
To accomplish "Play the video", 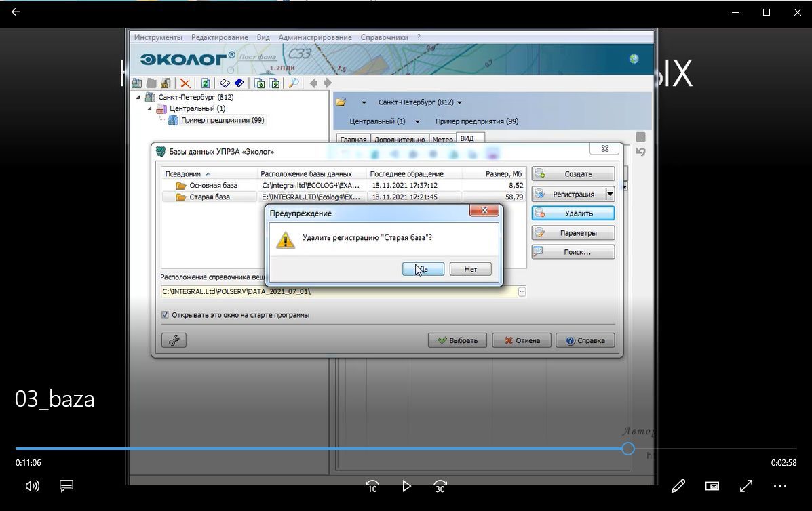I will click(x=406, y=486).
